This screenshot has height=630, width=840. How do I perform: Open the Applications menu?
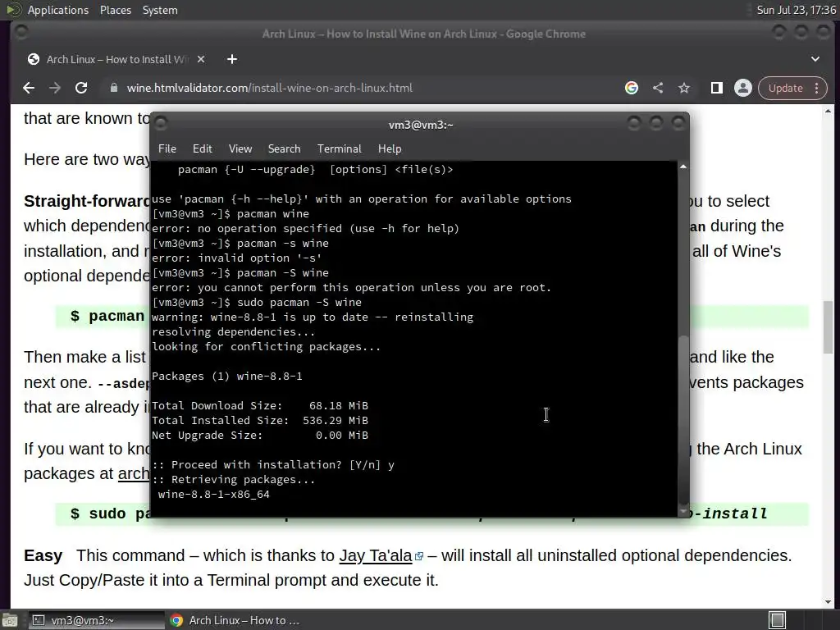pos(58,10)
